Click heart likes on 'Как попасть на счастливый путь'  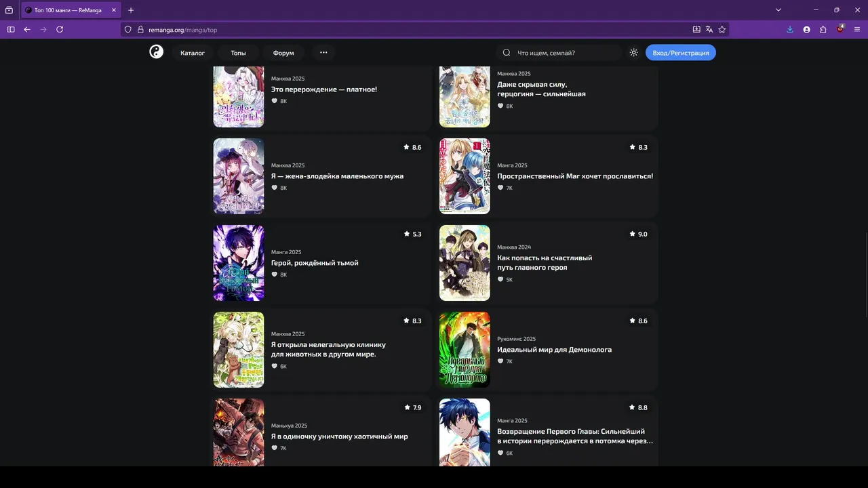coord(505,280)
